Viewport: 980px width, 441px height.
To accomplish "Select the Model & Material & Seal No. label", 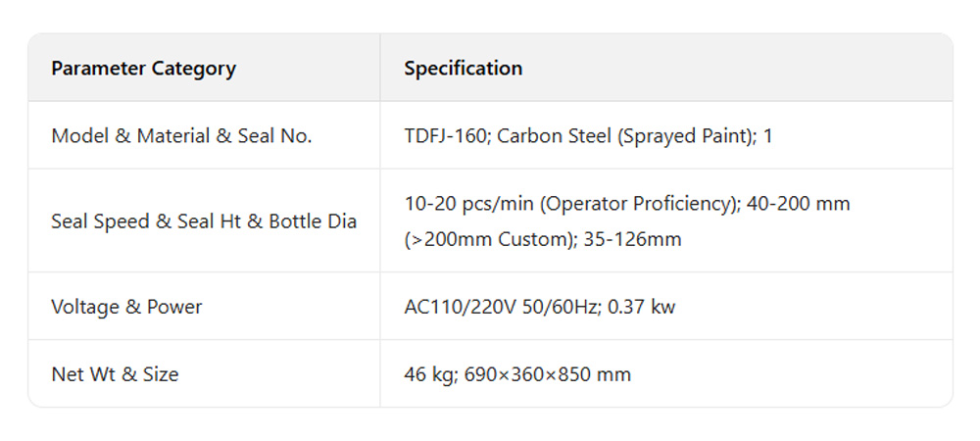I will point(181,136).
